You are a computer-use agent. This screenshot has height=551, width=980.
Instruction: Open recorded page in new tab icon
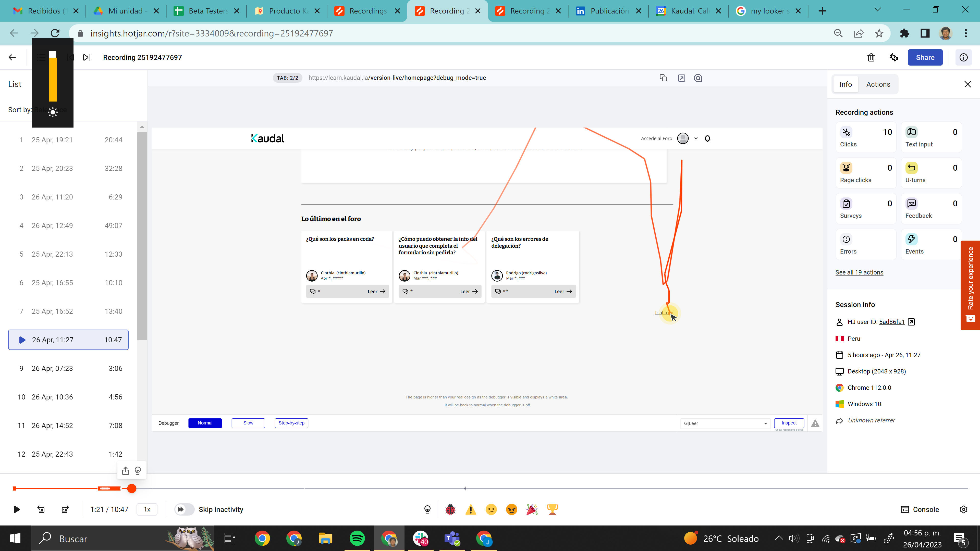pos(681,78)
